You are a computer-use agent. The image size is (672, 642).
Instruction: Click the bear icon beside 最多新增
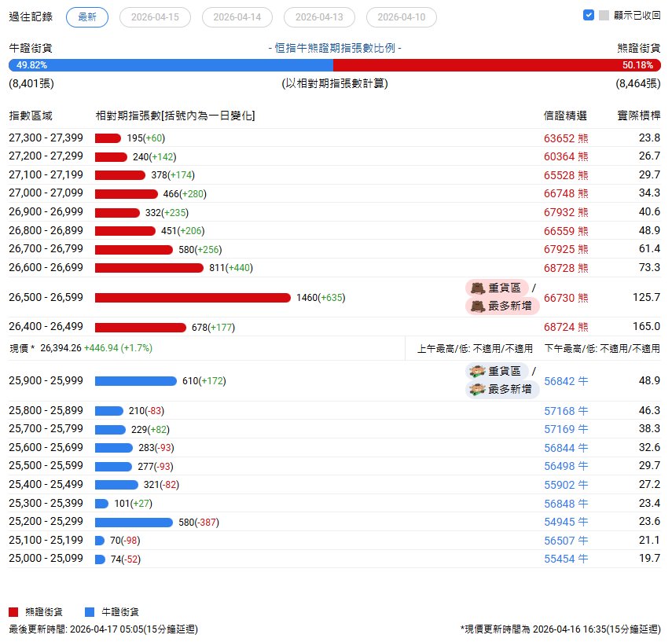(x=478, y=306)
